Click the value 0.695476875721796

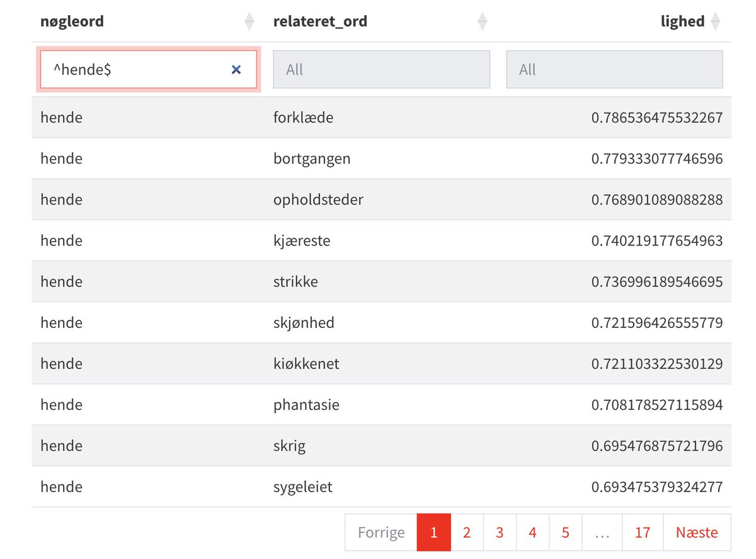pyautogui.click(x=657, y=446)
